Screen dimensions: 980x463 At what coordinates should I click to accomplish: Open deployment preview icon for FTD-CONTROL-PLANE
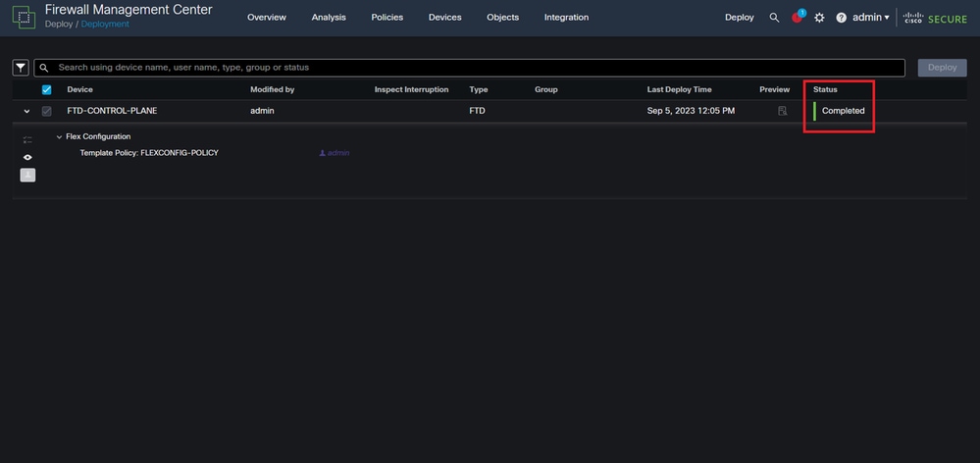(x=782, y=111)
